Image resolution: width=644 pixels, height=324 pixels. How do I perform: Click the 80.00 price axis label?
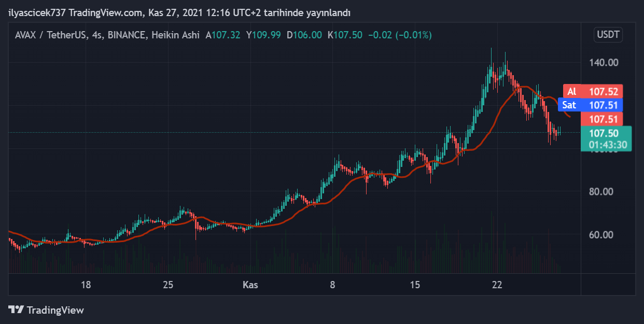pos(601,191)
